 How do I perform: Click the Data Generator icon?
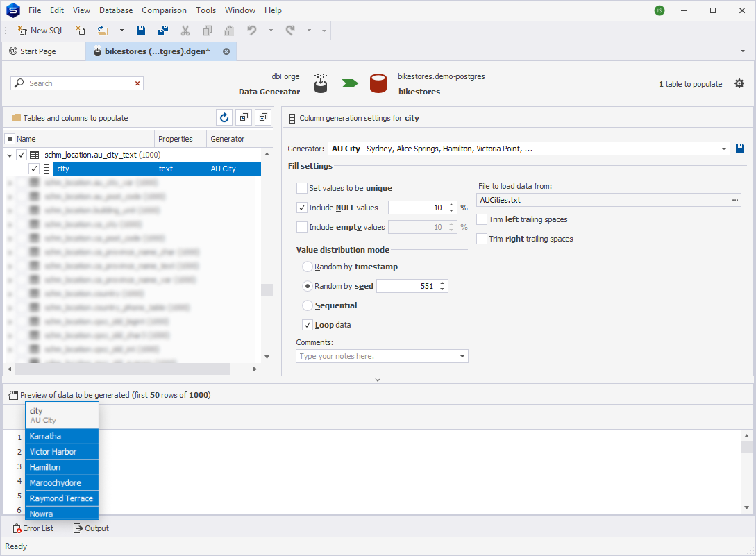[321, 83]
